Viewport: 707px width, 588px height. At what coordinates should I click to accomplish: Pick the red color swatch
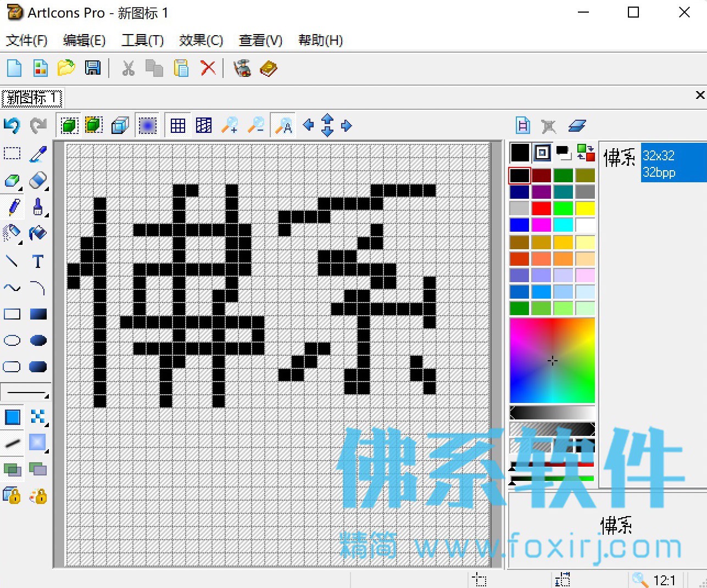541,209
